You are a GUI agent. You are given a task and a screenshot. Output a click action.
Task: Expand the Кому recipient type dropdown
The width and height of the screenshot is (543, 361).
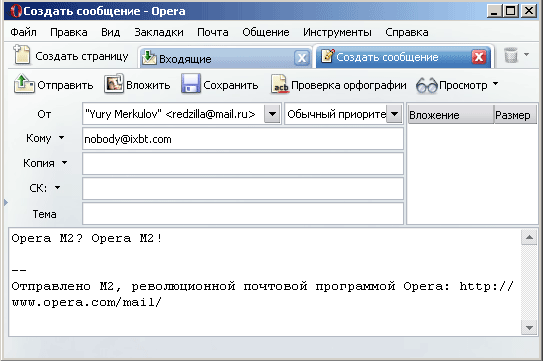pos(61,138)
